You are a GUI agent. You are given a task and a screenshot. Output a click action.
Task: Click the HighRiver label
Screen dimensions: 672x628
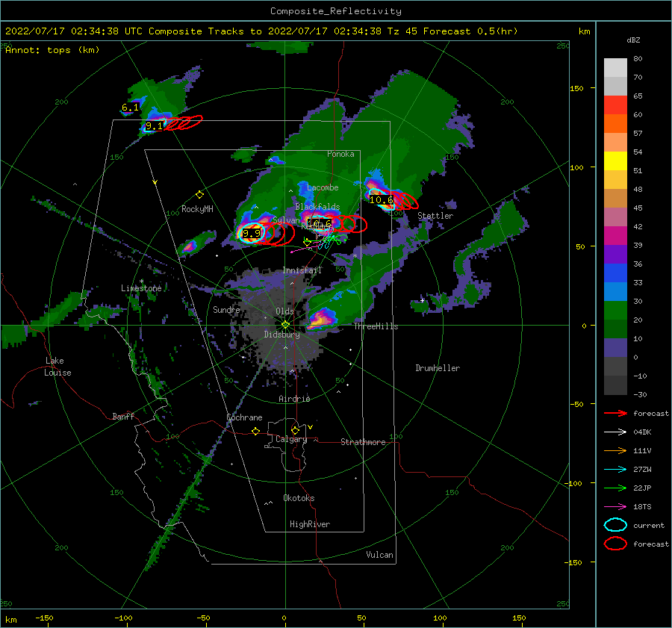click(x=310, y=524)
